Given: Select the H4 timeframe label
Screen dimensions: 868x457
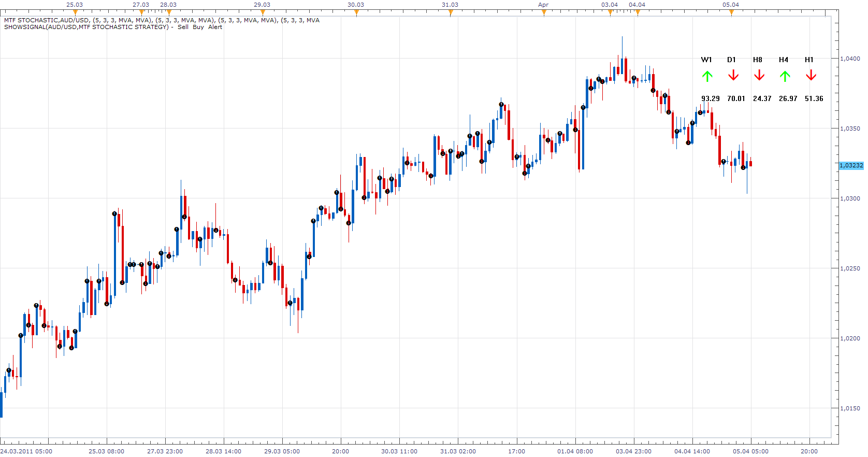Looking at the screenshot, I should tap(784, 60).
